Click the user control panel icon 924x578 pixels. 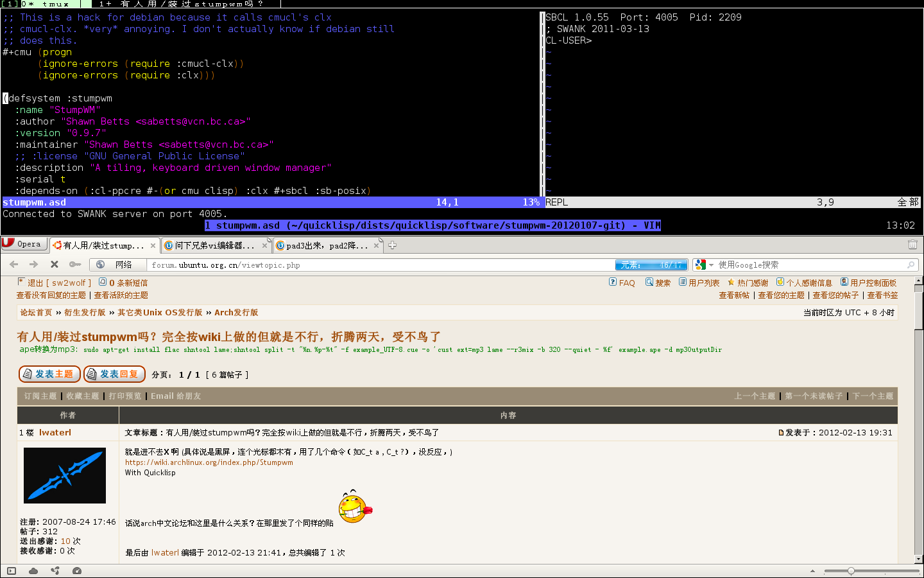coord(844,282)
